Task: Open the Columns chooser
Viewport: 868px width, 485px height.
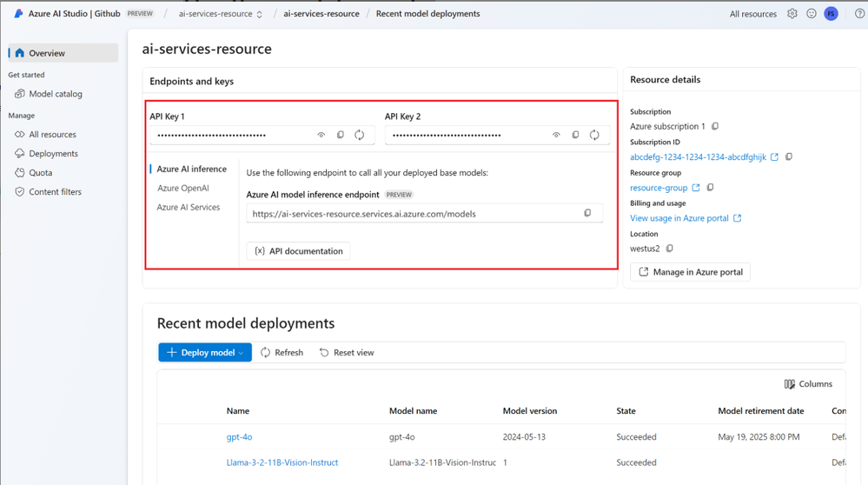Action: coord(808,383)
